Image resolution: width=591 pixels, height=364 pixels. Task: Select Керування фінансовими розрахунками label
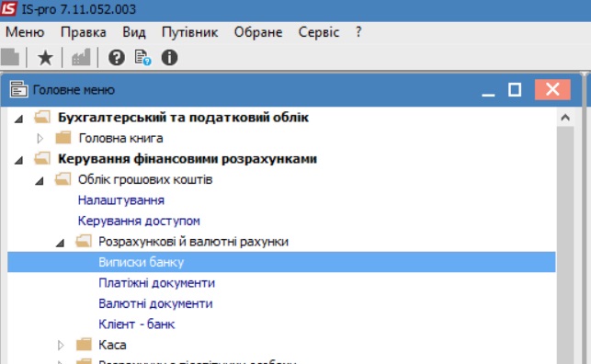188,159
